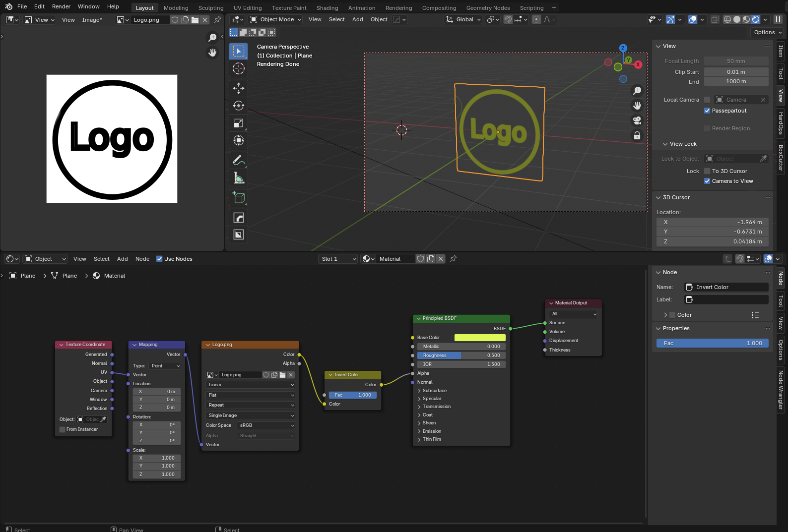Choose the Measure tool

point(239,178)
